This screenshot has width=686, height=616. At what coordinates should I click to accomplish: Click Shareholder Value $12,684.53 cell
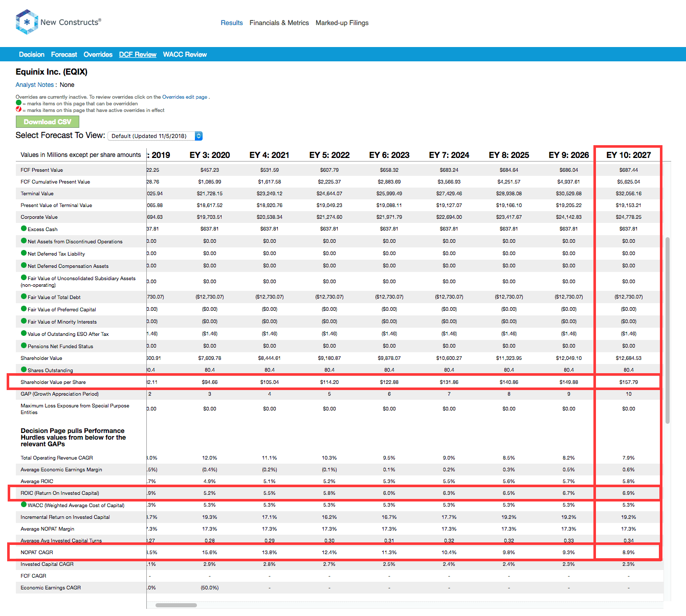coord(629,358)
